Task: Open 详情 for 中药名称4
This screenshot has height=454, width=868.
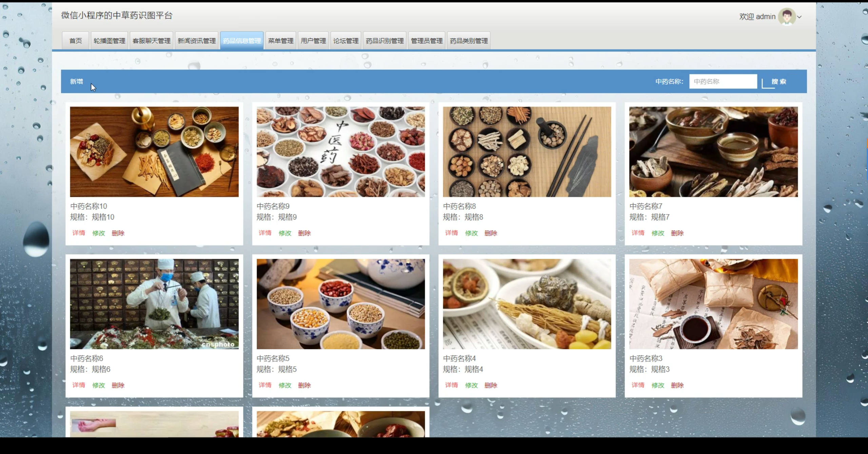Action: click(x=451, y=385)
